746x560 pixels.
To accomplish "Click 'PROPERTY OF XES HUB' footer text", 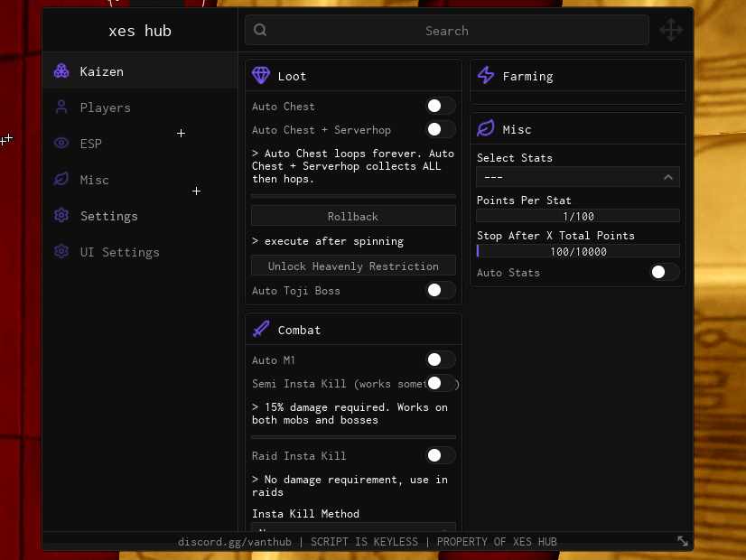I will [497, 542].
